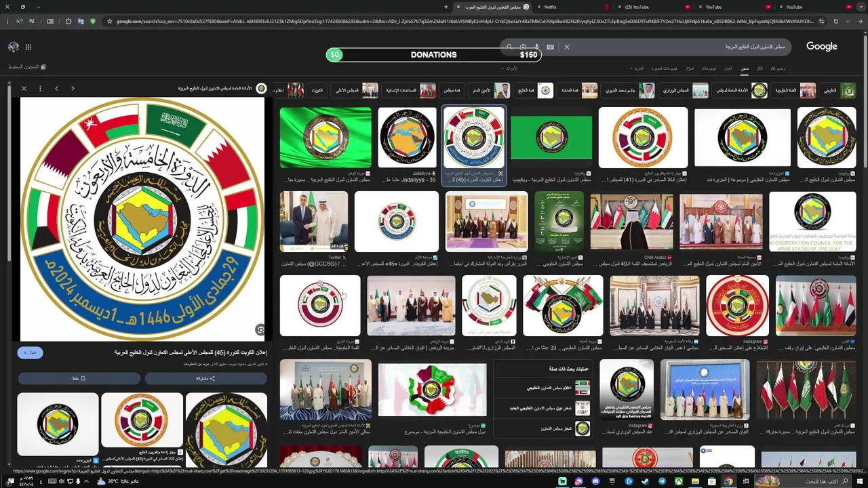Open the Windows Start menu
The width and height of the screenshot is (868, 488).
click(860, 481)
